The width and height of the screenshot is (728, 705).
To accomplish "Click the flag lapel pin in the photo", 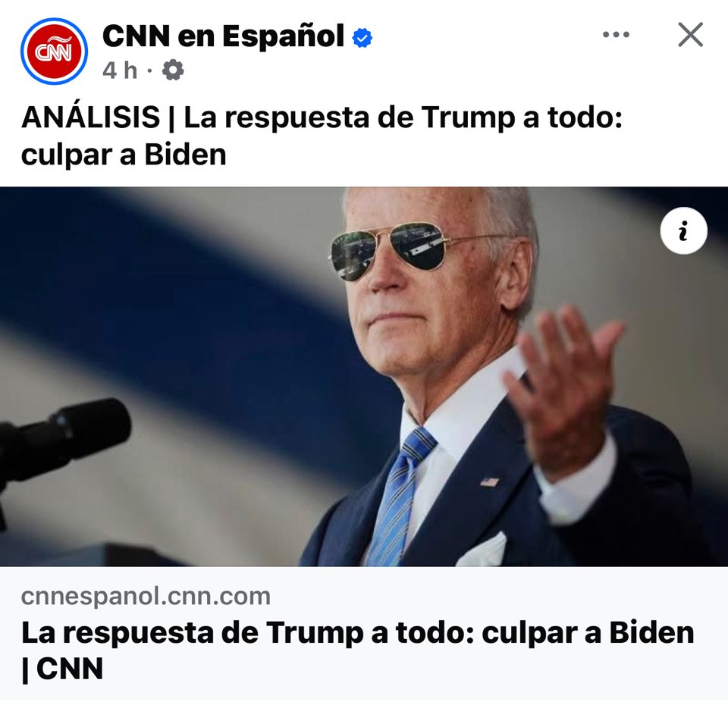I will coord(489,482).
